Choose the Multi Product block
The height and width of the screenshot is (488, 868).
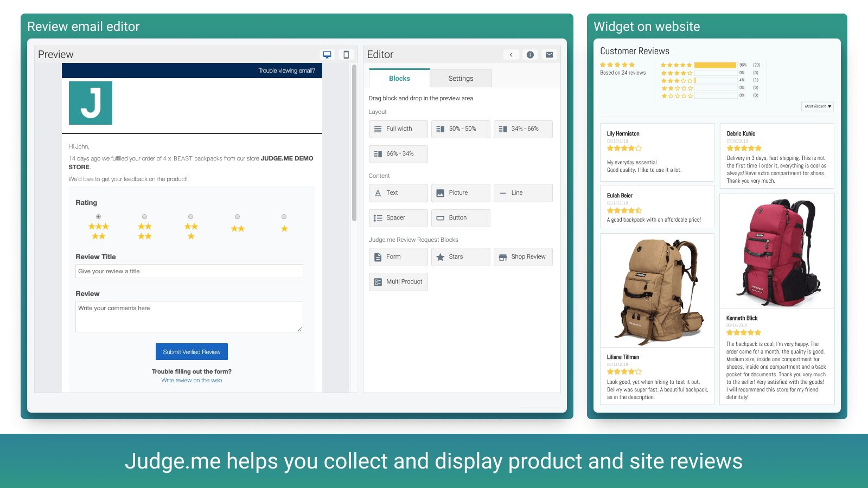point(398,282)
